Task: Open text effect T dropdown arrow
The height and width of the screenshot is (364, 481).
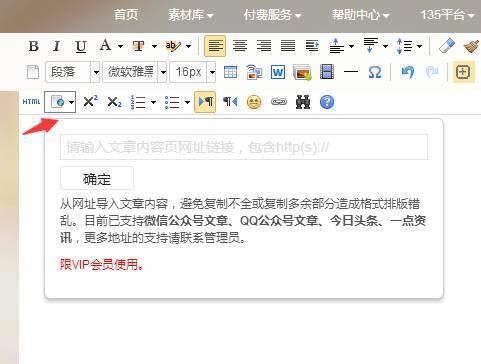Action: click(x=154, y=46)
